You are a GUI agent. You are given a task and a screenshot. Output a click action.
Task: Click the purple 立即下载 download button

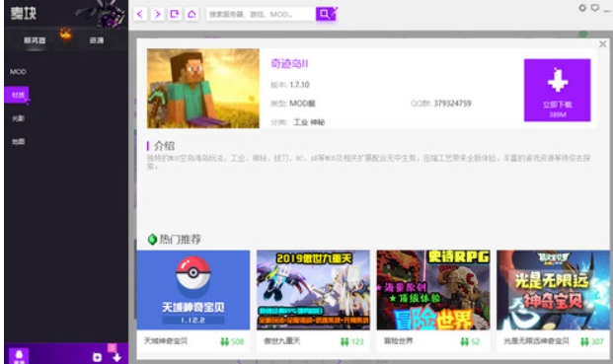click(x=557, y=90)
